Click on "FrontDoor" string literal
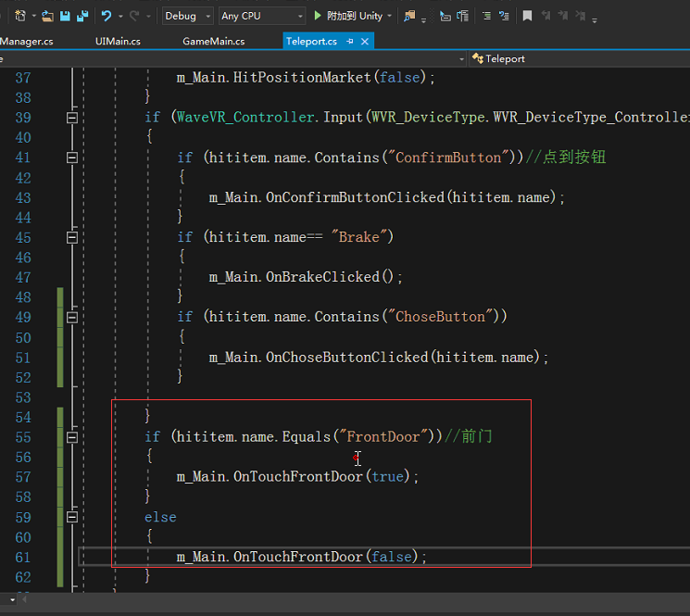The image size is (690, 616). pyautogui.click(x=383, y=437)
